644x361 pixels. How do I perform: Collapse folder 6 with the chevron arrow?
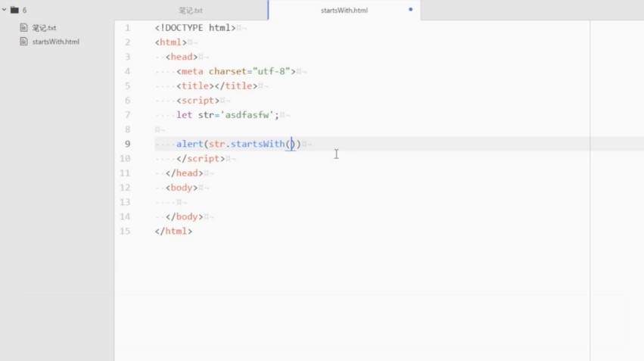point(4,9)
